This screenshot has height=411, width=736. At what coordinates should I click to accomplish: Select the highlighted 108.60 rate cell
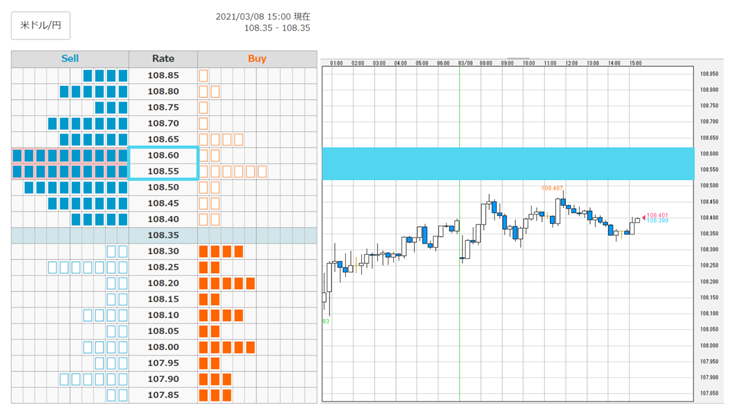click(x=163, y=155)
